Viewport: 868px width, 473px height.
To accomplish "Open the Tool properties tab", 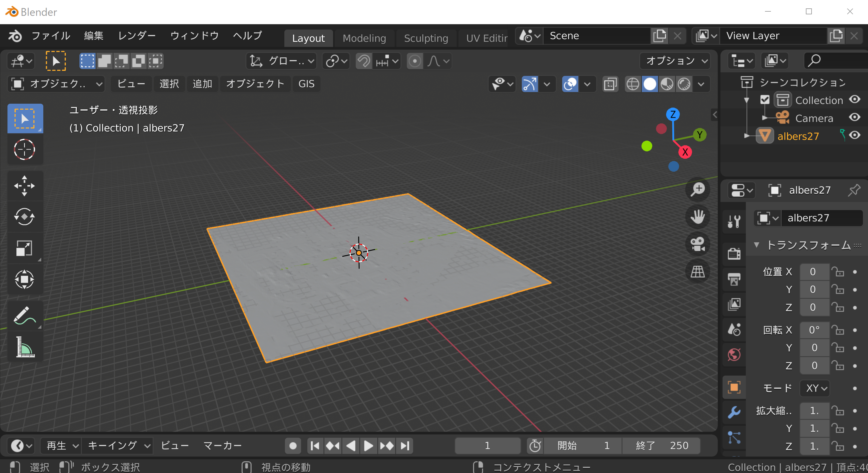I will [x=734, y=221].
